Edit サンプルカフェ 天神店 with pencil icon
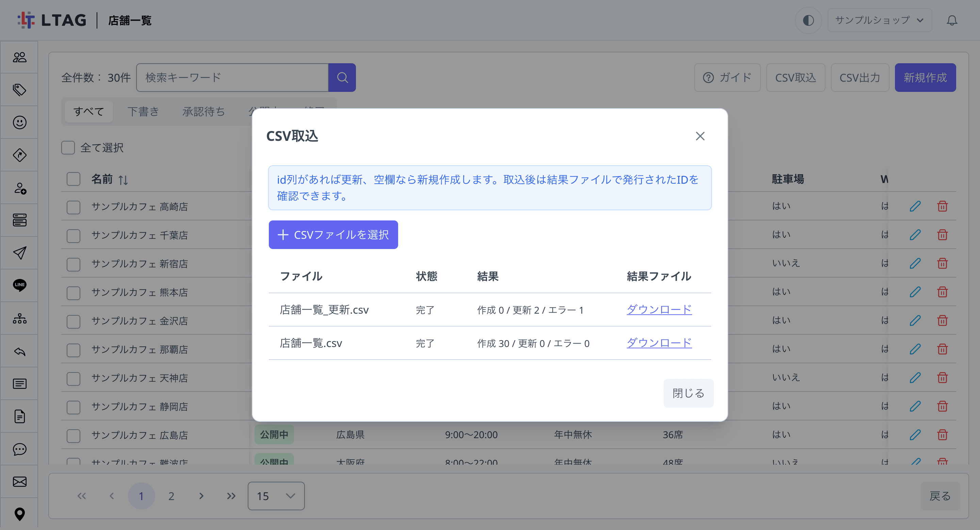 tap(915, 377)
